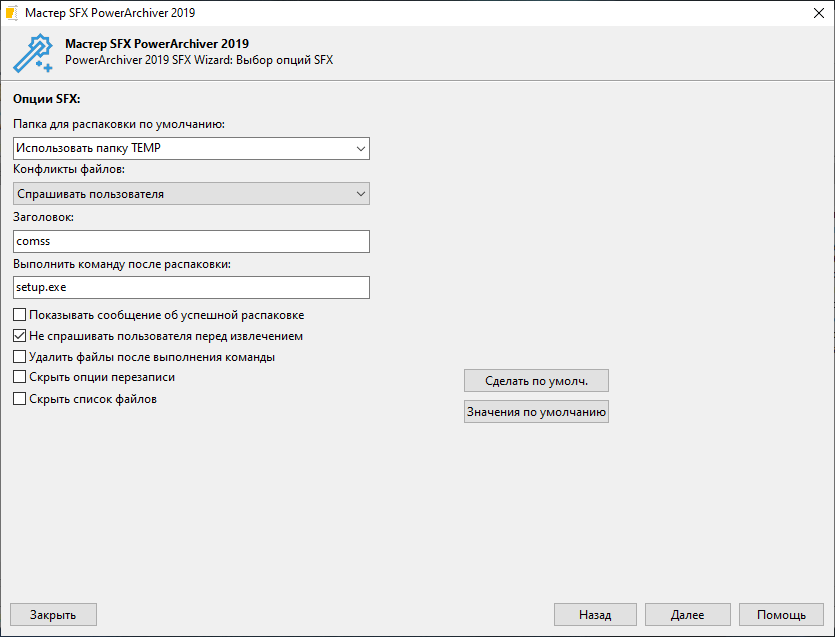Open the default extraction folder dropdown
Viewport: 835px width, 637px height.
click(x=360, y=149)
